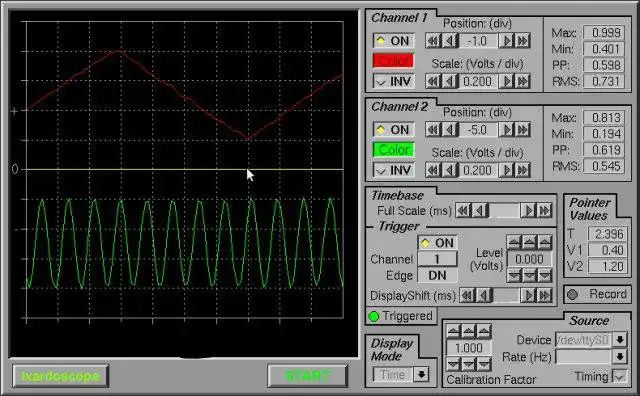Step Timebase full scale up with single-right arrow

coord(529,210)
